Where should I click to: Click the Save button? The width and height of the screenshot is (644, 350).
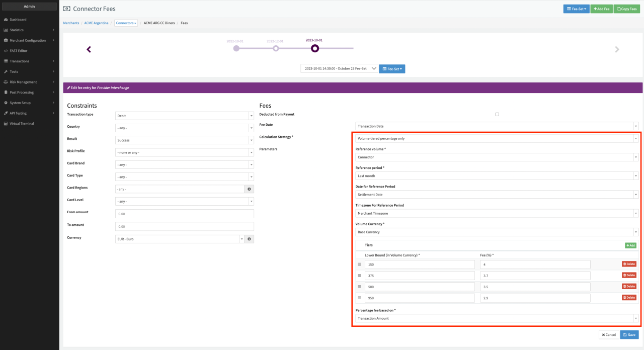(x=629, y=334)
